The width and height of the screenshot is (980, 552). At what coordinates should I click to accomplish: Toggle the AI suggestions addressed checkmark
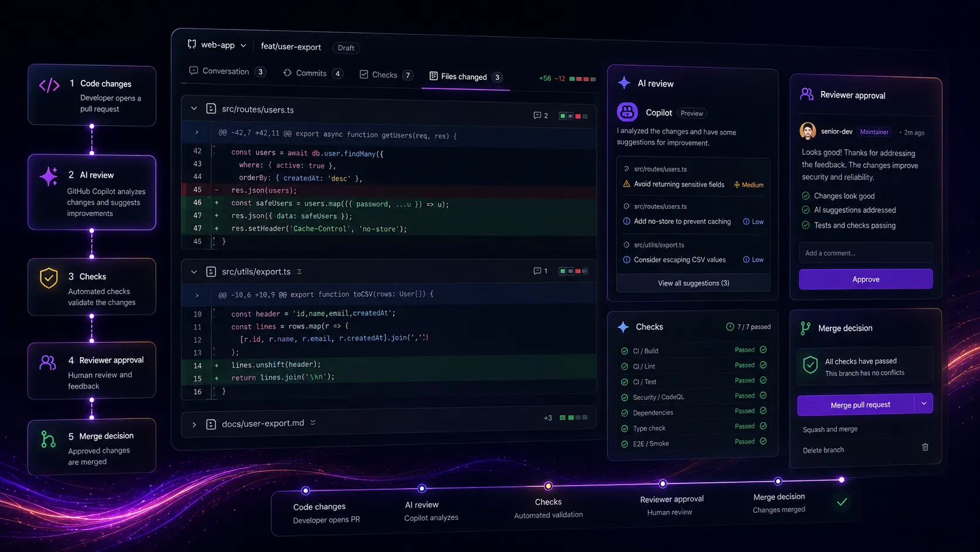pyautogui.click(x=805, y=209)
